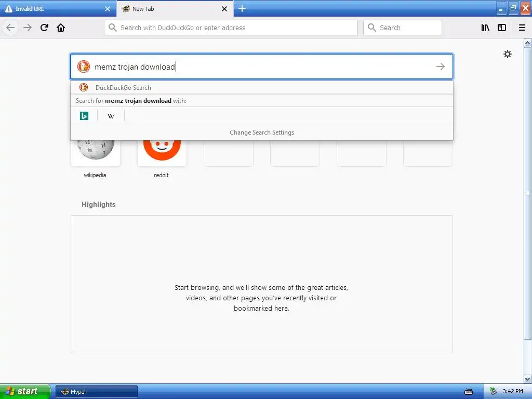Screen dimensions: 532x399
Task: Submit search with the arrow button
Action: [441, 66]
